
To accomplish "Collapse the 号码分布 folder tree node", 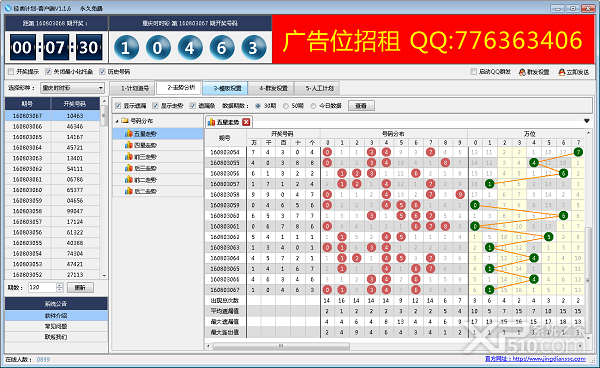I will (x=117, y=121).
